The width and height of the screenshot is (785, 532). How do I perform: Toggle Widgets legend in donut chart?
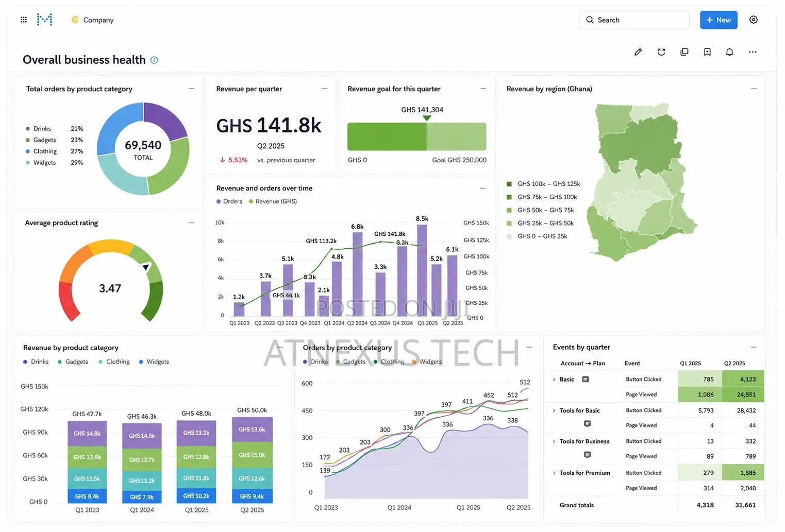(41, 163)
